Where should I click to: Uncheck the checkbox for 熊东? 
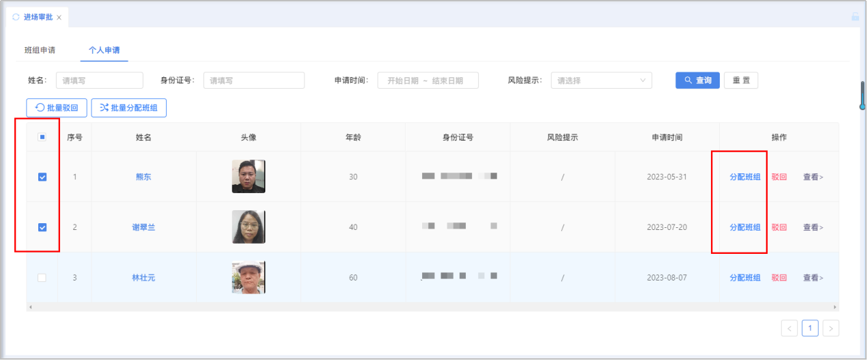42,177
